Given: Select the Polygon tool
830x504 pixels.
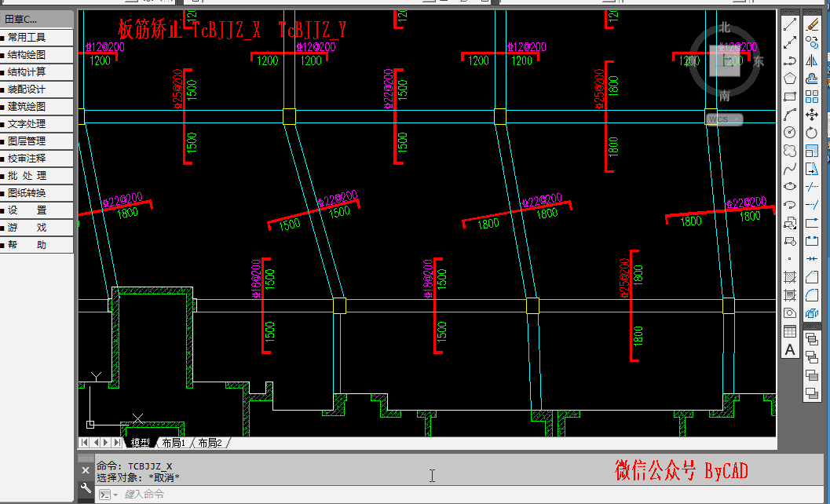Looking at the screenshot, I should (790, 79).
